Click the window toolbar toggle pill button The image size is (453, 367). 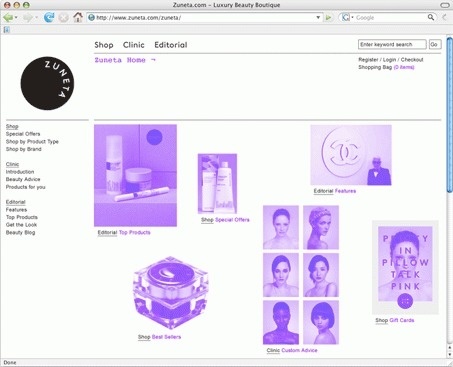(x=445, y=5)
